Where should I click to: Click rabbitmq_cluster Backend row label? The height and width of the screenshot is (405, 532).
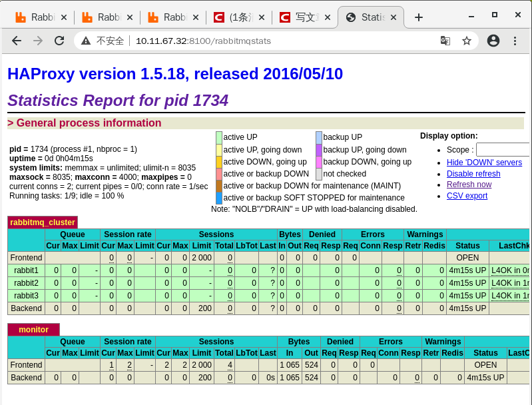[x=26, y=308]
